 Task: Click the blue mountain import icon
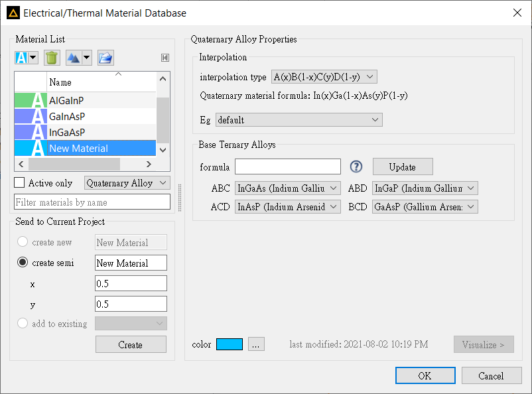[x=74, y=58]
